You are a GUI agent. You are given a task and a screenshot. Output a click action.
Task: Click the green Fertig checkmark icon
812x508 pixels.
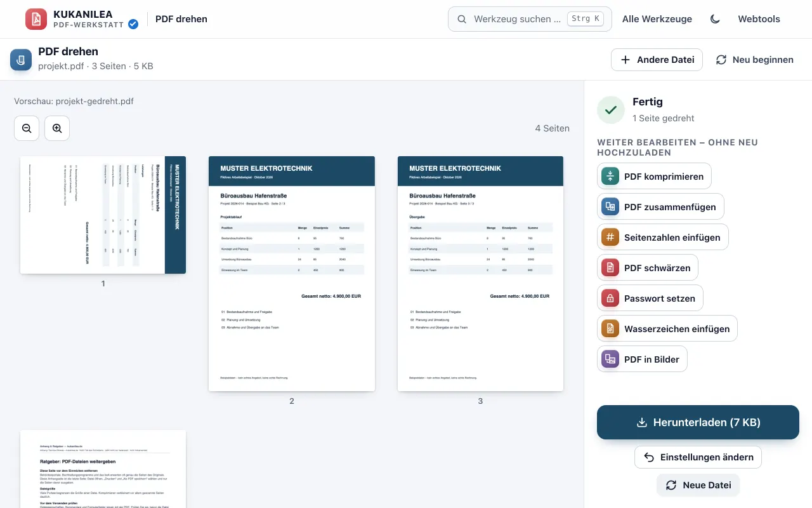pos(611,110)
